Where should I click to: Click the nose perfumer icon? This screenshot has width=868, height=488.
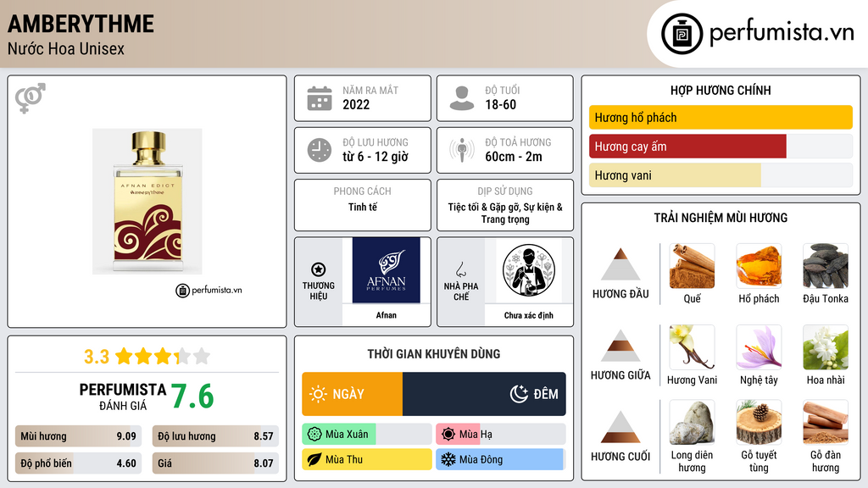click(460, 269)
